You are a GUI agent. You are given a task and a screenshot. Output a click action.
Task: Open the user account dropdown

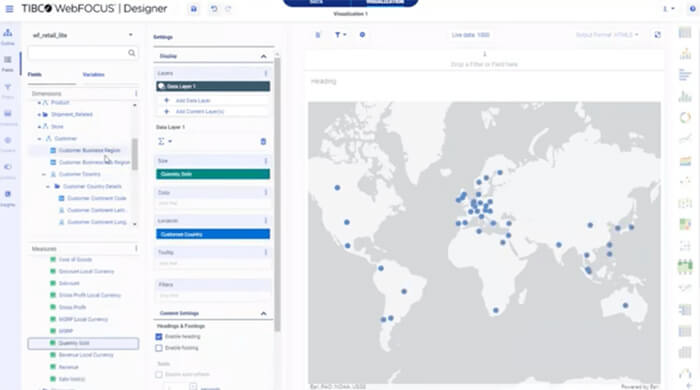coord(669,9)
